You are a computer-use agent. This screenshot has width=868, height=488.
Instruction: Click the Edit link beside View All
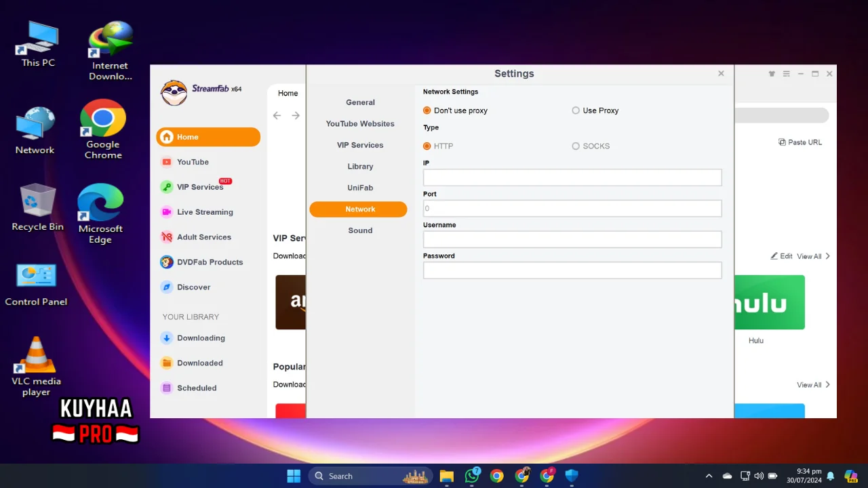[781, 256]
